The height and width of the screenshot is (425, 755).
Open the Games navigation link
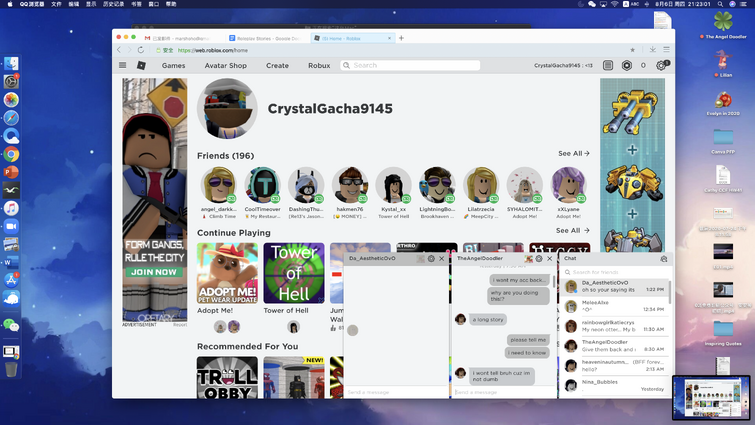pos(173,65)
